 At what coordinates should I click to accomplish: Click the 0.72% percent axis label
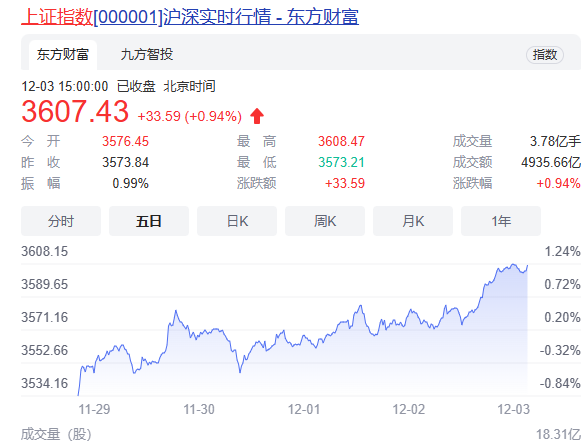pyautogui.click(x=562, y=284)
